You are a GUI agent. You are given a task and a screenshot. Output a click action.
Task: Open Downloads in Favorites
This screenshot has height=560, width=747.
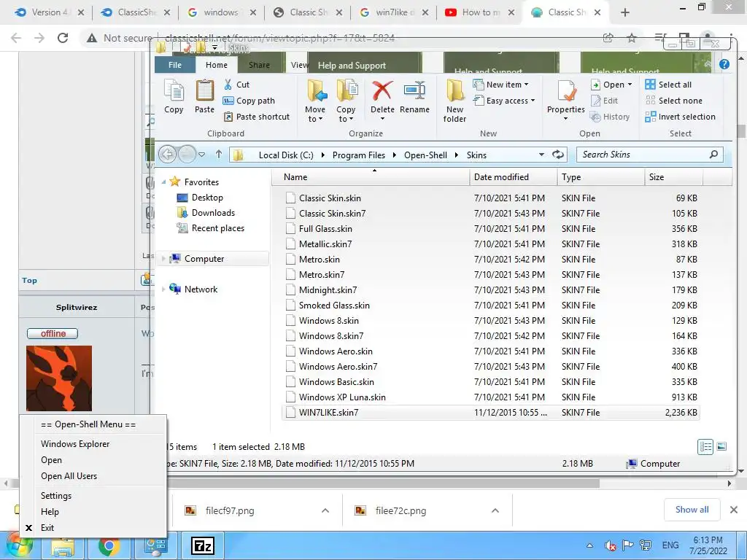click(x=213, y=213)
